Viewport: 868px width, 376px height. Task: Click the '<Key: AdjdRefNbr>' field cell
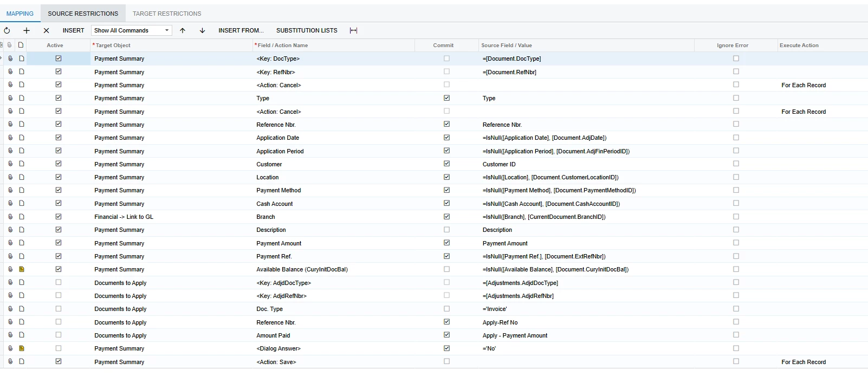point(334,296)
